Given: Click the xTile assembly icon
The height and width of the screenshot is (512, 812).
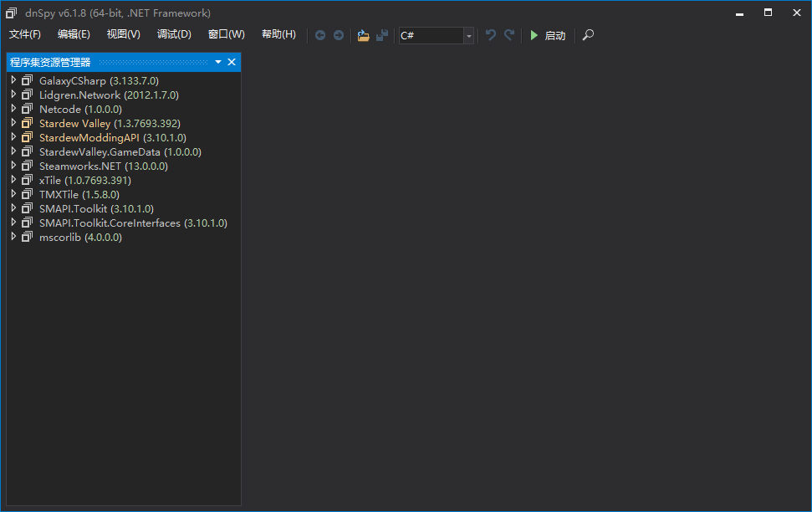Looking at the screenshot, I should 27,180.
